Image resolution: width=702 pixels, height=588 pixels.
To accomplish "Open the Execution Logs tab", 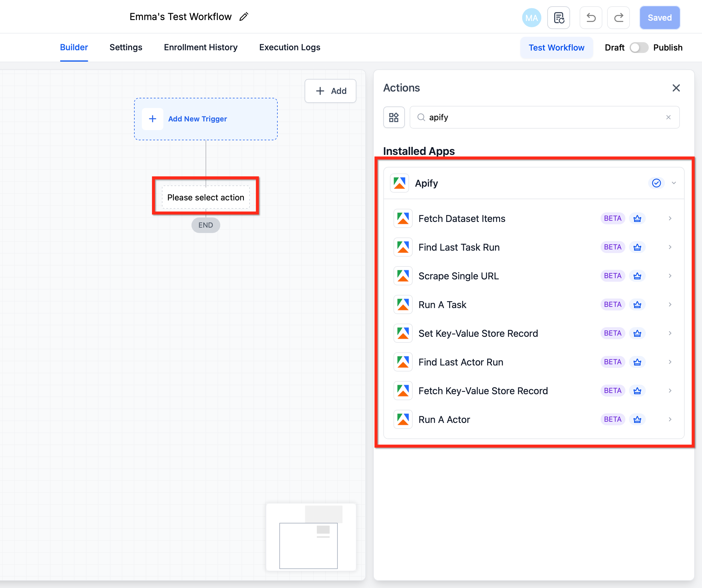I will (289, 48).
